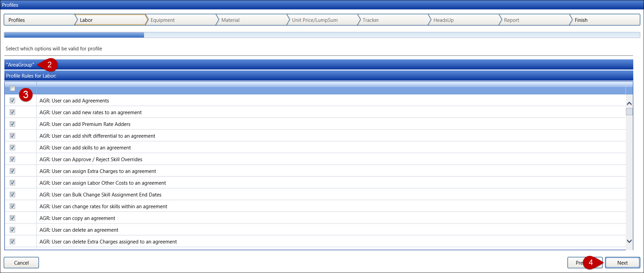Viewport: 644px width, 273px height.
Task: Go to the Unit Price/LumpSum step
Action: [x=315, y=20]
